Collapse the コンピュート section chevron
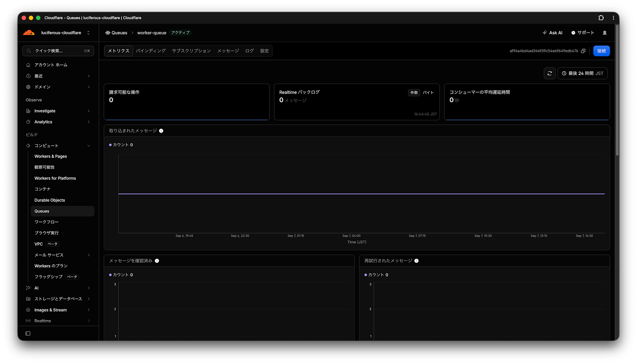Screen dimensions: 637x364 click(x=89, y=146)
